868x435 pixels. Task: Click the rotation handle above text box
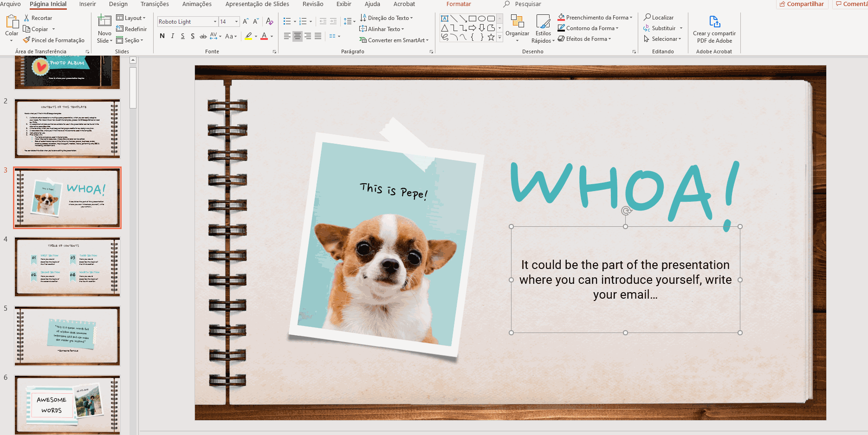[x=626, y=211]
